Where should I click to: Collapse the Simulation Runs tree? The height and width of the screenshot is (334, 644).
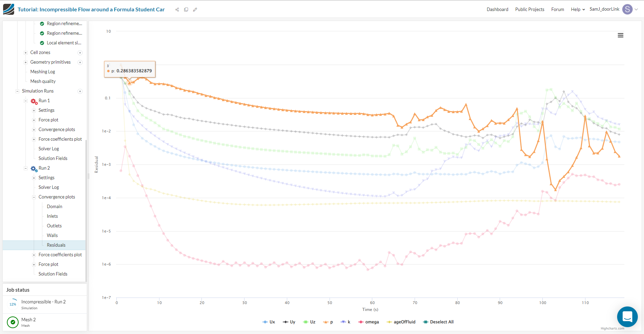(x=17, y=91)
